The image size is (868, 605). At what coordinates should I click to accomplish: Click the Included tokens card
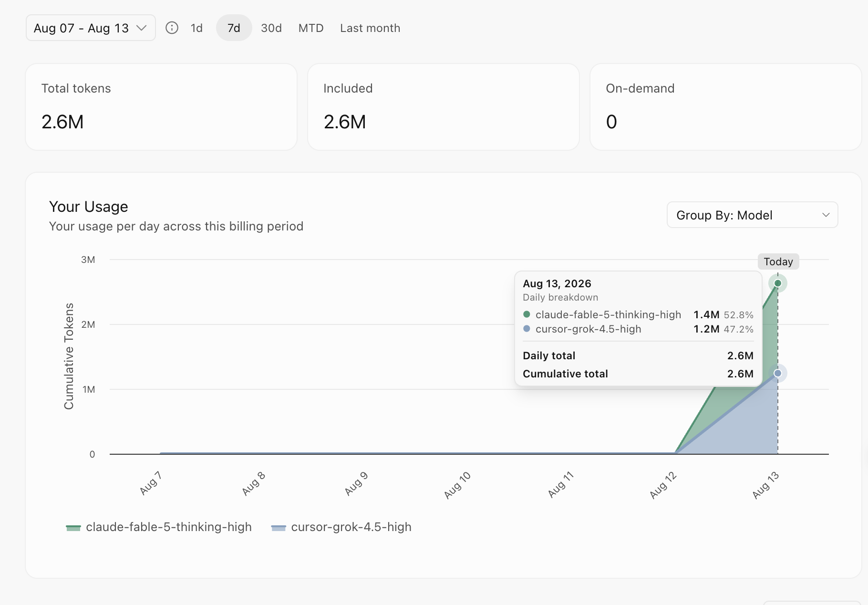[x=444, y=107]
